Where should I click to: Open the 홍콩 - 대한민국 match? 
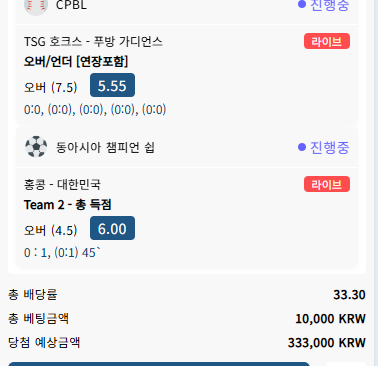click(x=62, y=184)
